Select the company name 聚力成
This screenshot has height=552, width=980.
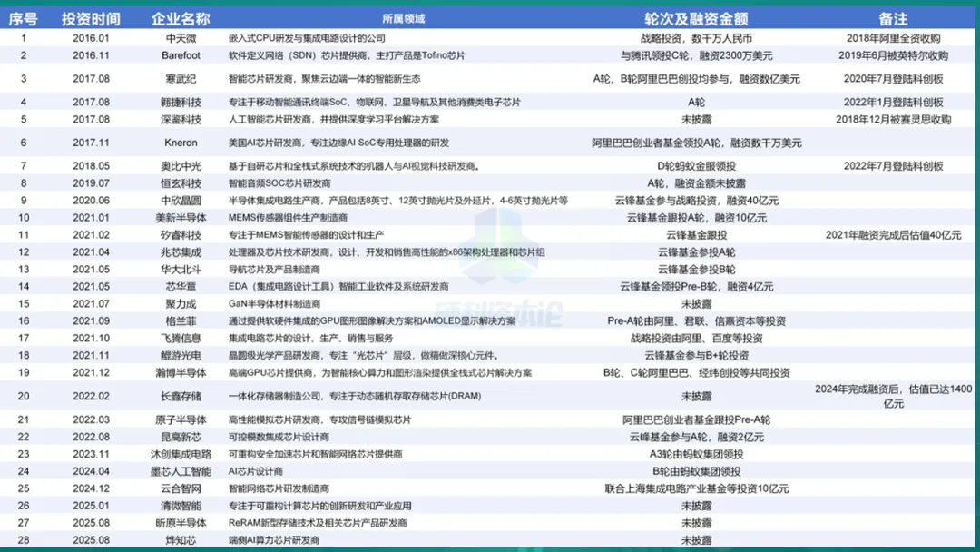[181, 303]
